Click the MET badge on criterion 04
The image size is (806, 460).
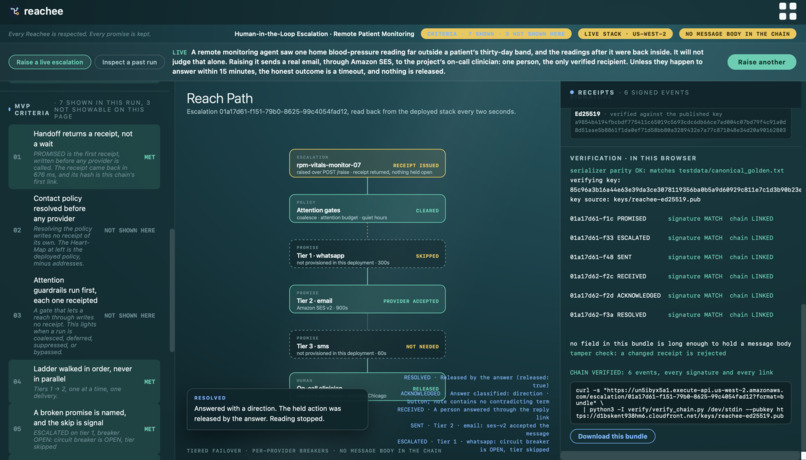click(x=150, y=382)
